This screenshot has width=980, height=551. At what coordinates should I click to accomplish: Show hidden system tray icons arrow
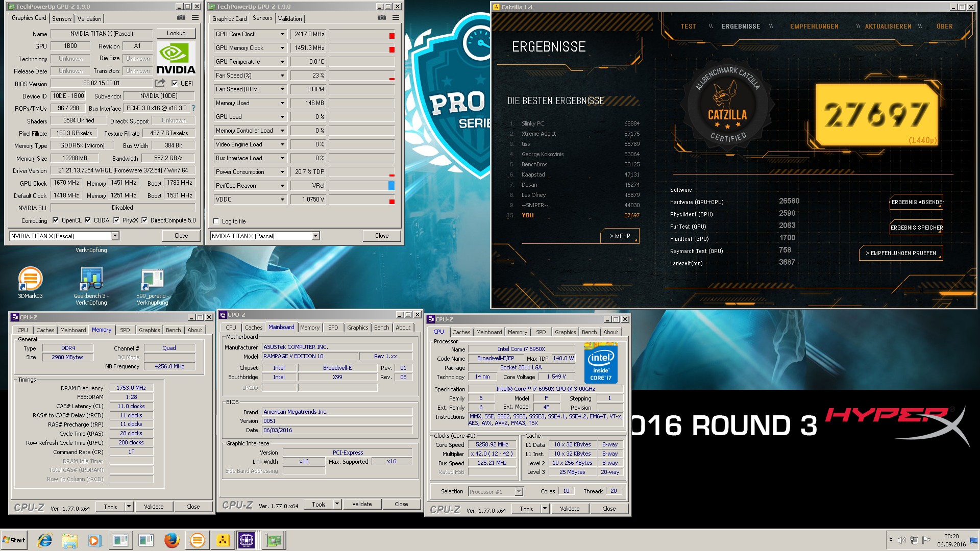[x=891, y=540]
